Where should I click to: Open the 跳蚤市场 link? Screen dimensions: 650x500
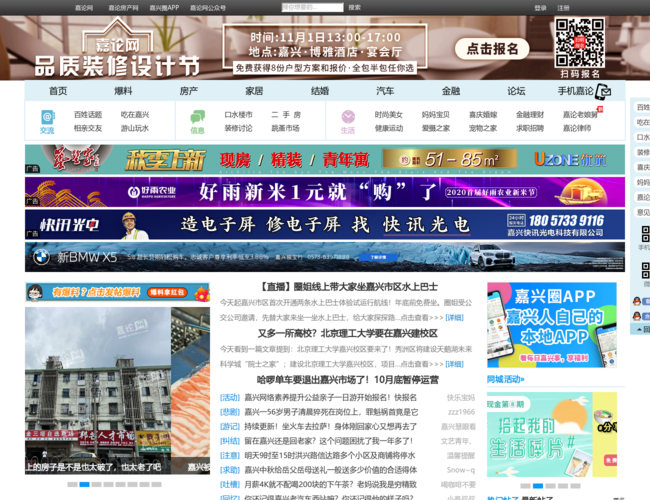285,128
